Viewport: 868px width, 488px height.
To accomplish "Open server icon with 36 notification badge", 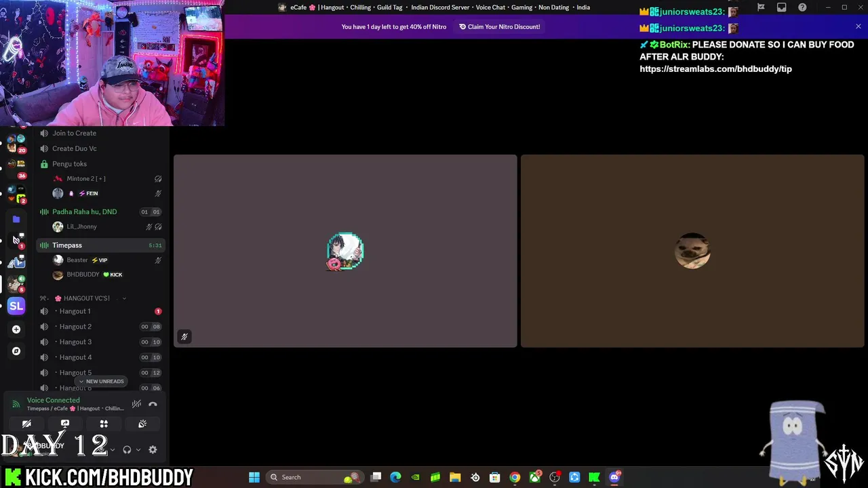I will click(16, 169).
